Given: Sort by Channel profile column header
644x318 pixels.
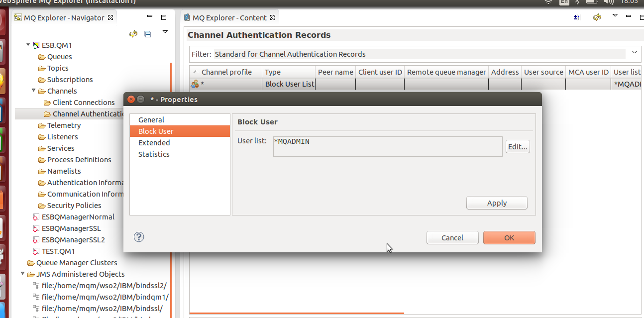Looking at the screenshot, I should click(226, 72).
